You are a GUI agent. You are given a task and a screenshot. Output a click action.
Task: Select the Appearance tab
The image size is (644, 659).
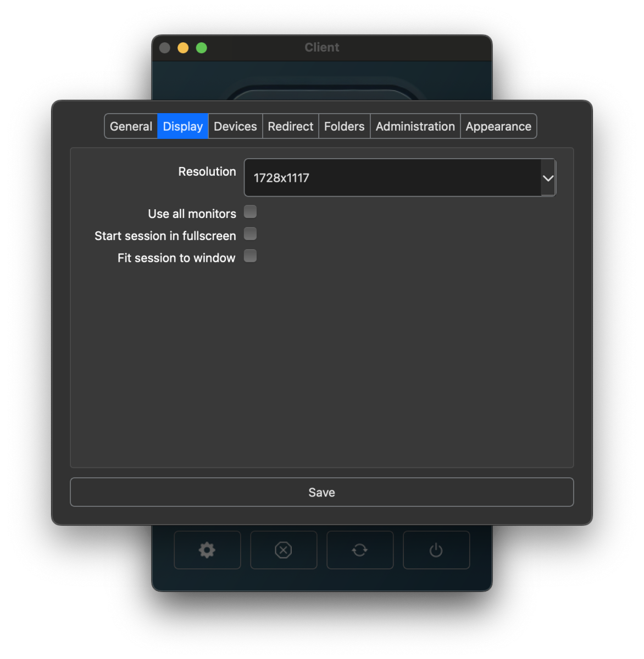(x=498, y=126)
